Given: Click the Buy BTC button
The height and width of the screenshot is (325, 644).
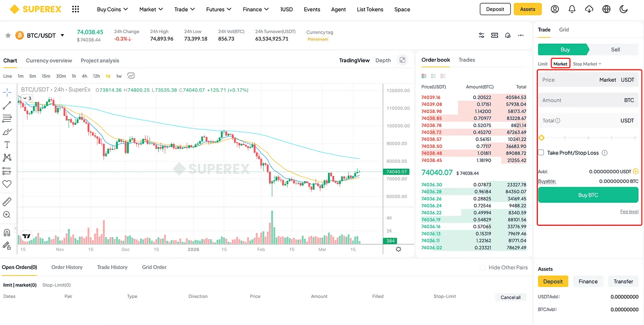Looking at the screenshot, I should [x=588, y=195].
